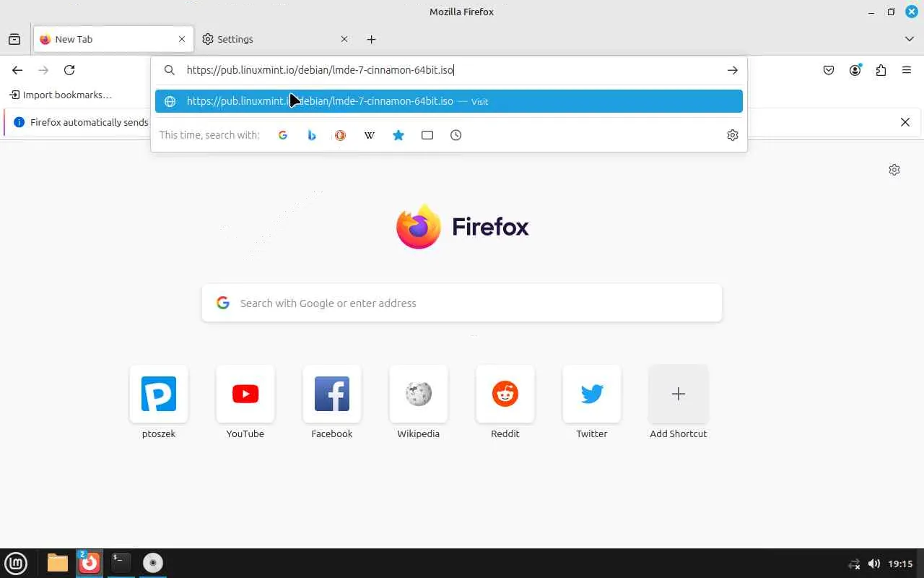The width and height of the screenshot is (924, 578).
Task: Click the Firefox taskbar icon
Action: [x=90, y=563]
